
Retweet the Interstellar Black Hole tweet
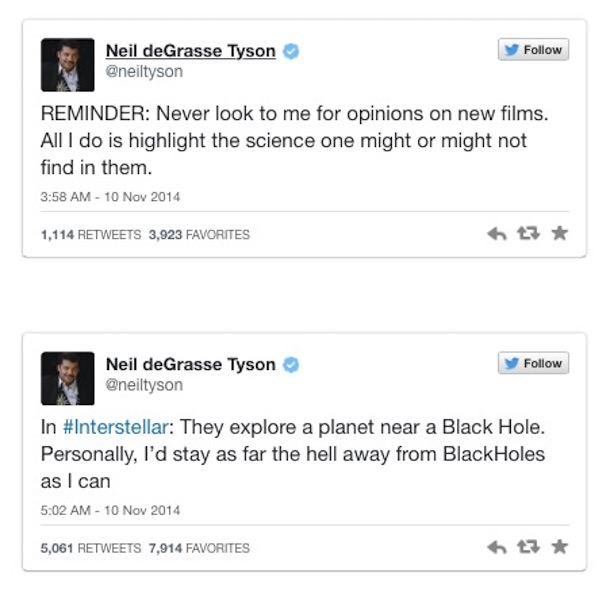(x=527, y=547)
